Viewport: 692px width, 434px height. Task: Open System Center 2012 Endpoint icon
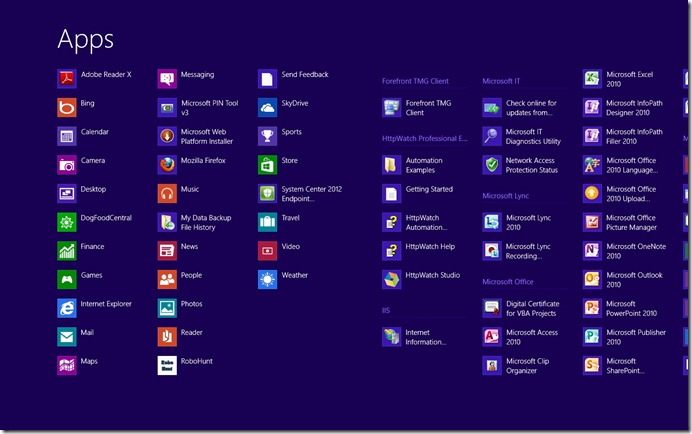click(267, 194)
